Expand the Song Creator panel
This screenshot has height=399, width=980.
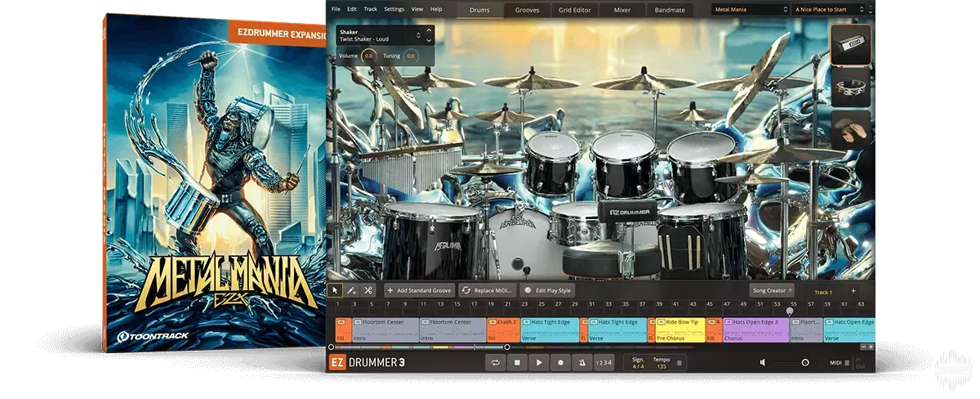pos(772,290)
